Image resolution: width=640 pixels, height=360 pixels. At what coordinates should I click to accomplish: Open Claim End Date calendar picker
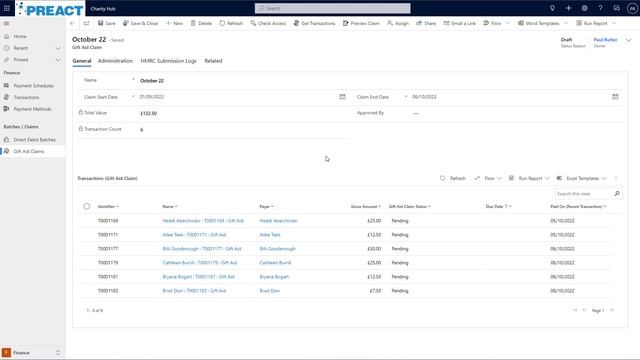tap(615, 97)
